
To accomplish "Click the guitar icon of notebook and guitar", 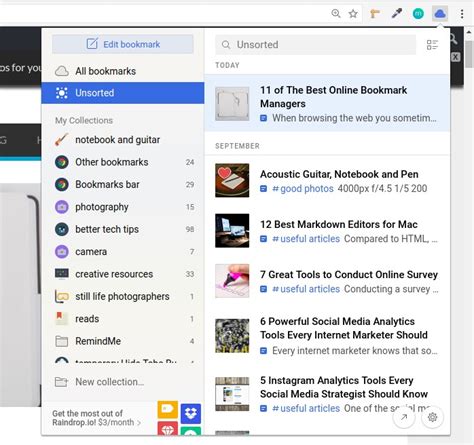I will (62, 140).
